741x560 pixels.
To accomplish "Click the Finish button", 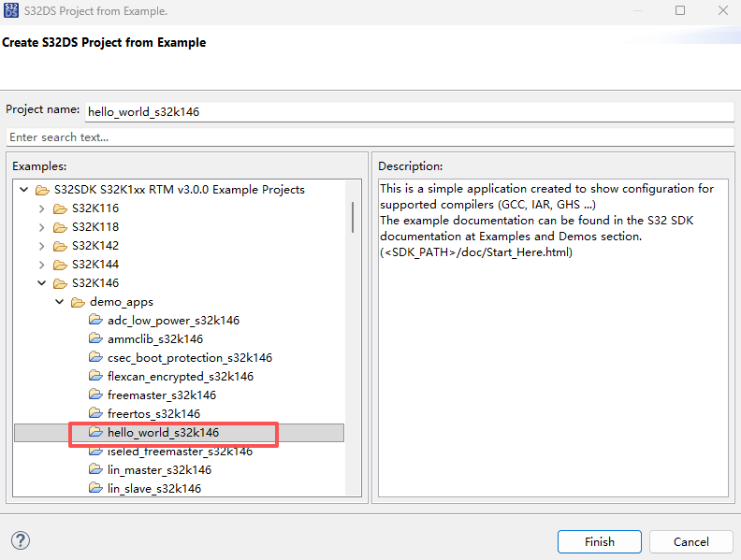I will click(x=599, y=541).
